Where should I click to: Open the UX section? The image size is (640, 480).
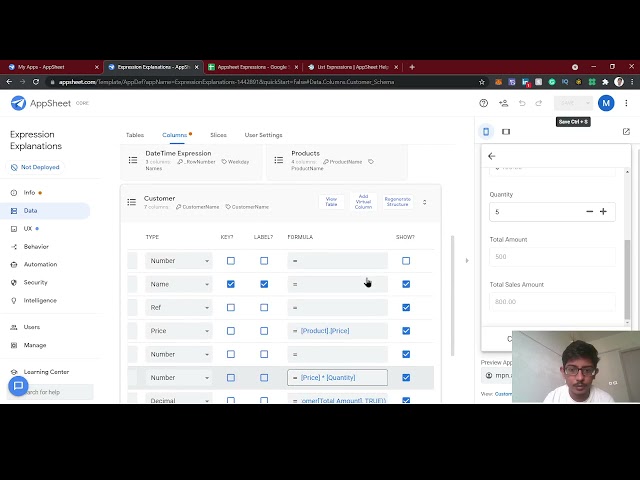pos(28,229)
